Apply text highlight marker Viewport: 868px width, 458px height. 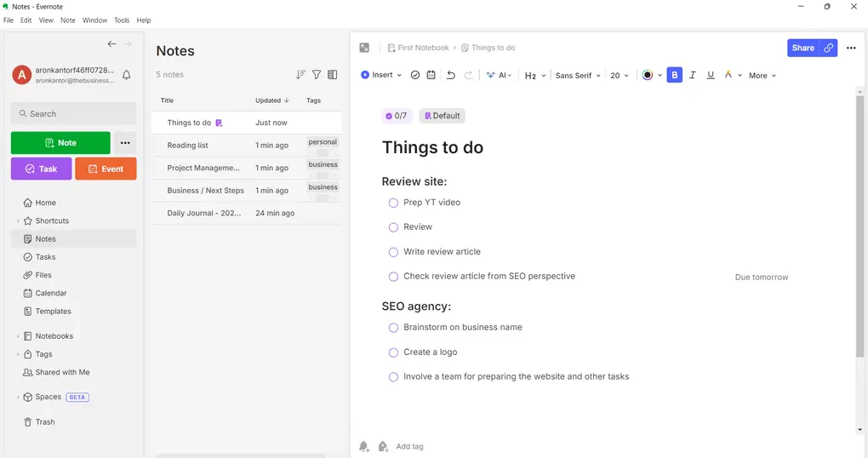(x=728, y=75)
